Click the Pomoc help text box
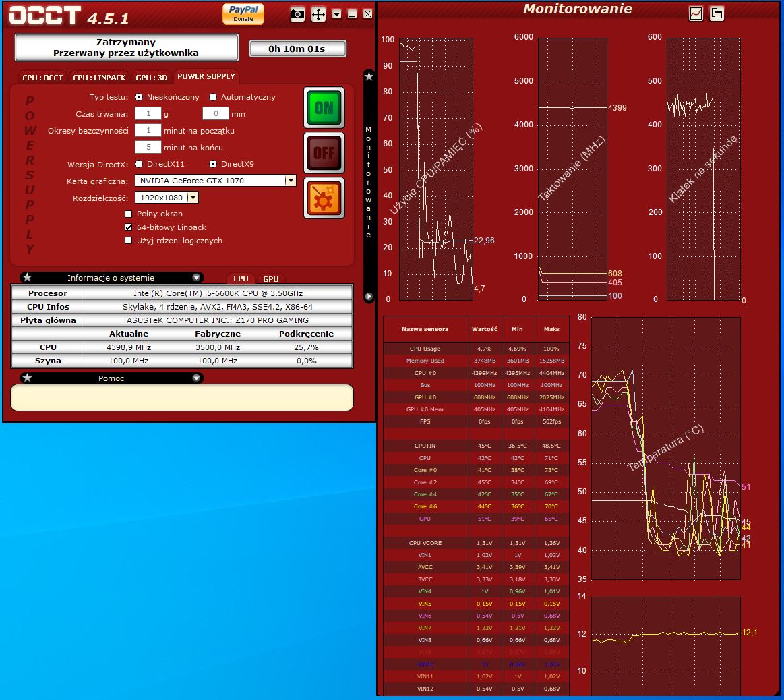Image resolution: width=784 pixels, height=700 pixels. pos(182,397)
